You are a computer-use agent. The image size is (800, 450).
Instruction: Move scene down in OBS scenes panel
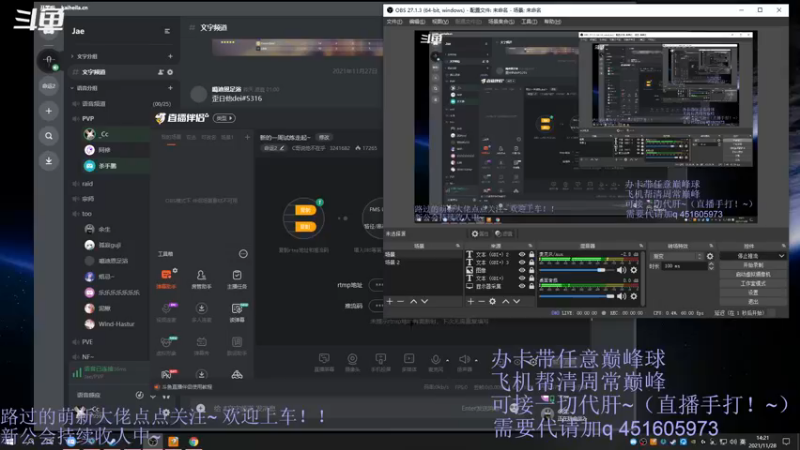coord(424,302)
